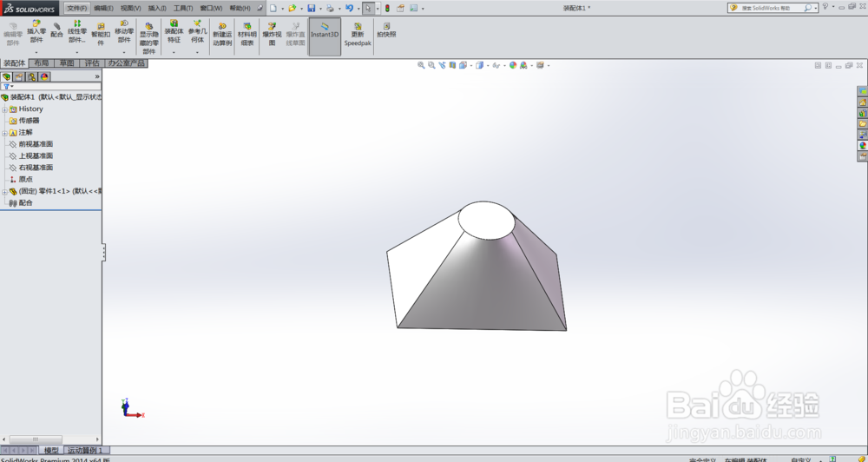Open the 线性零部件 dropdown arrow
Image resolution: width=868 pixels, height=462 pixels.
tap(77, 53)
